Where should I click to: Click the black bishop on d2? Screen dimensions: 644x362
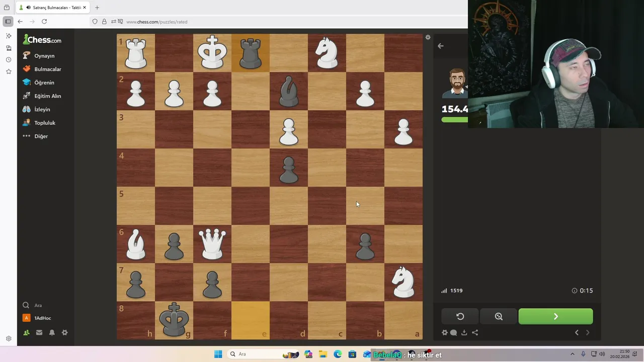point(289,91)
